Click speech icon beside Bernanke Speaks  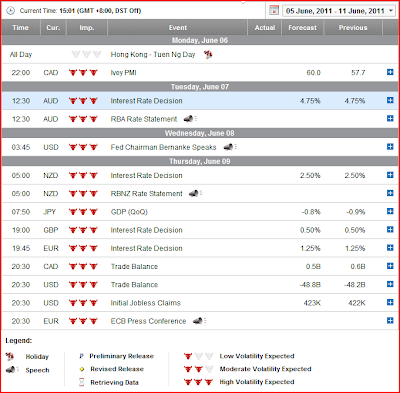230,147
